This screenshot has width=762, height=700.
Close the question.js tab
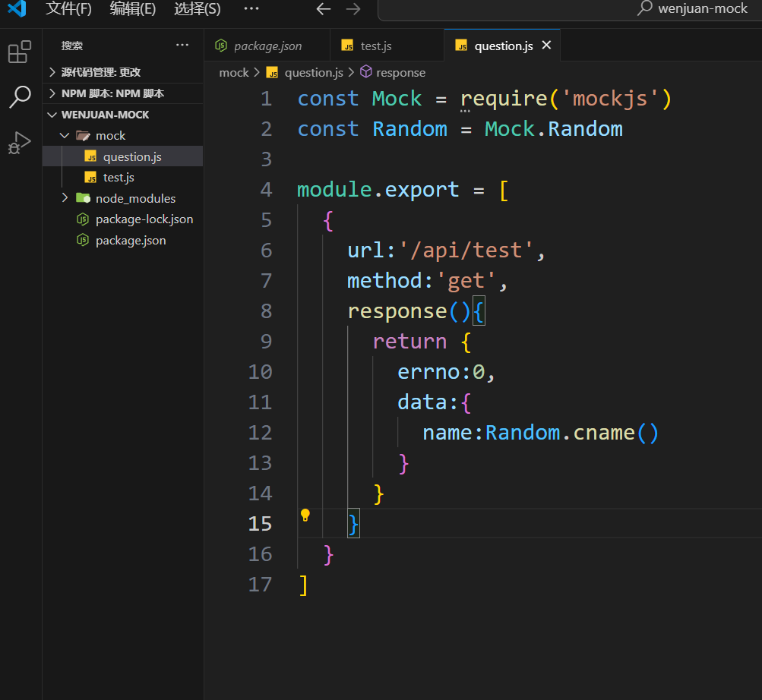coord(546,46)
